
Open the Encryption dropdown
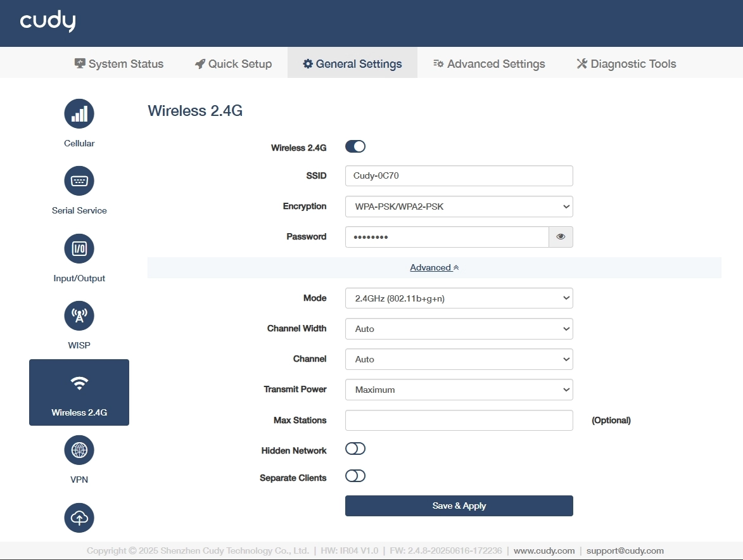click(459, 207)
